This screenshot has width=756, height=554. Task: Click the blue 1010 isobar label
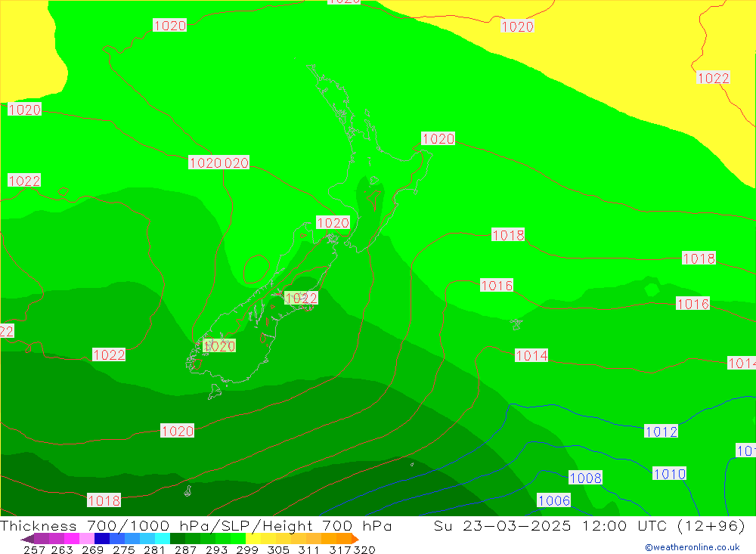[x=669, y=474]
